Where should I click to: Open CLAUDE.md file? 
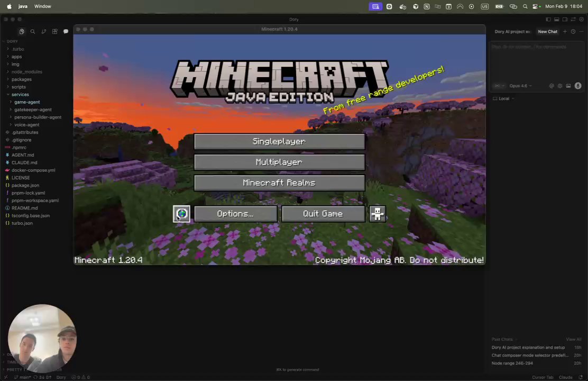coord(24,162)
